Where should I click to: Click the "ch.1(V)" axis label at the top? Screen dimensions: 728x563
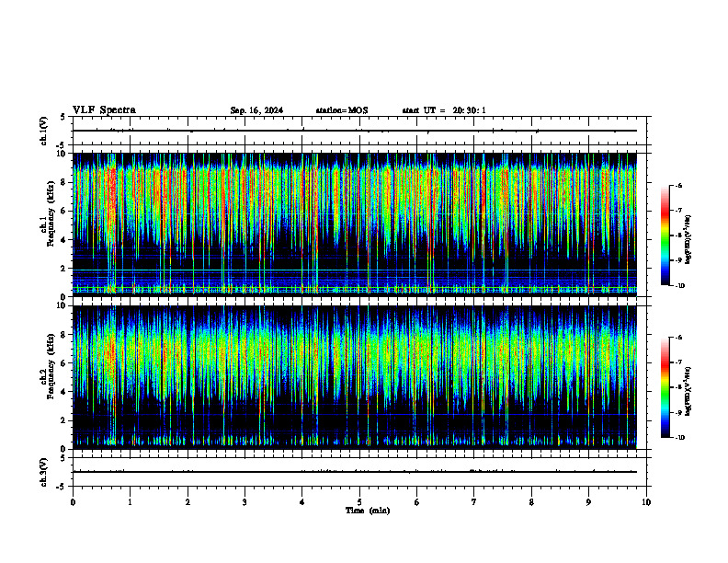(43, 131)
